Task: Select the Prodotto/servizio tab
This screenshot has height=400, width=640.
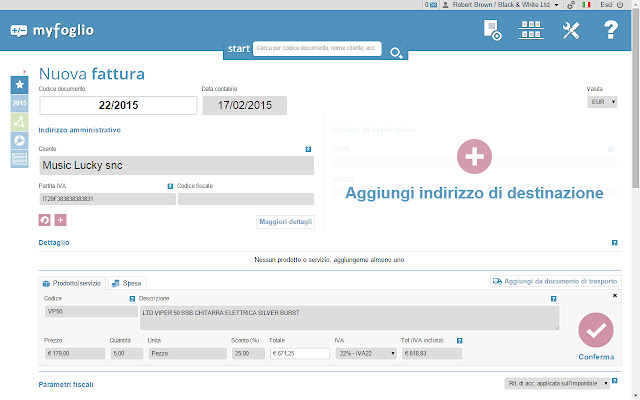Action: tap(72, 283)
